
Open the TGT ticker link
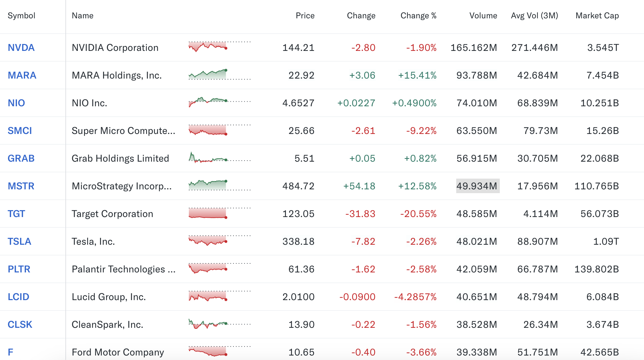click(16, 214)
